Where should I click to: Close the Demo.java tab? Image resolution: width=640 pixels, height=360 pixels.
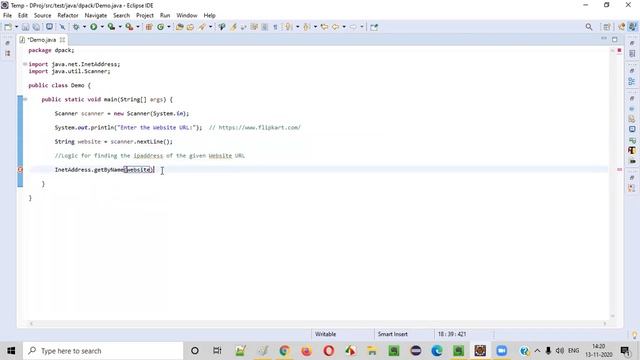tap(62, 40)
